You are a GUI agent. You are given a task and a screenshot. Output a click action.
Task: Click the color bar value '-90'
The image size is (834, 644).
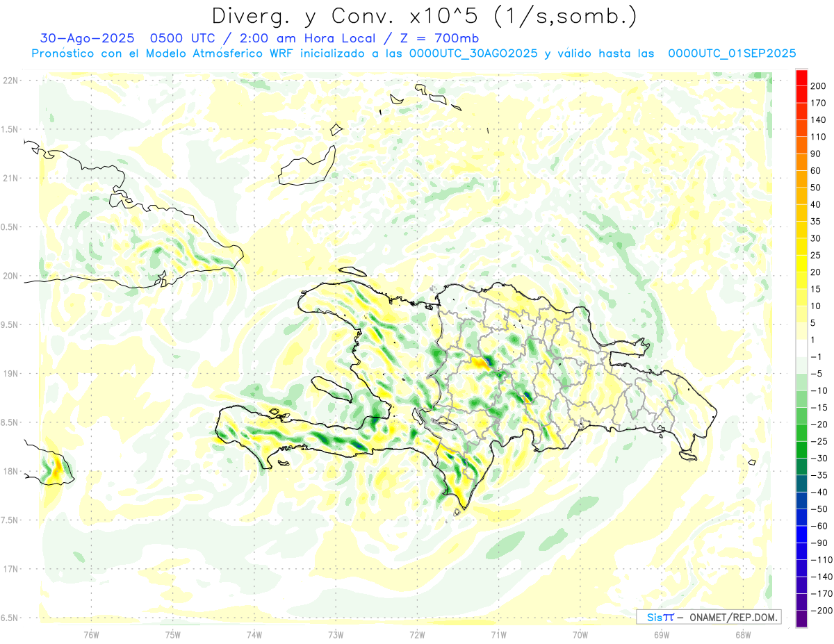[x=819, y=543]
